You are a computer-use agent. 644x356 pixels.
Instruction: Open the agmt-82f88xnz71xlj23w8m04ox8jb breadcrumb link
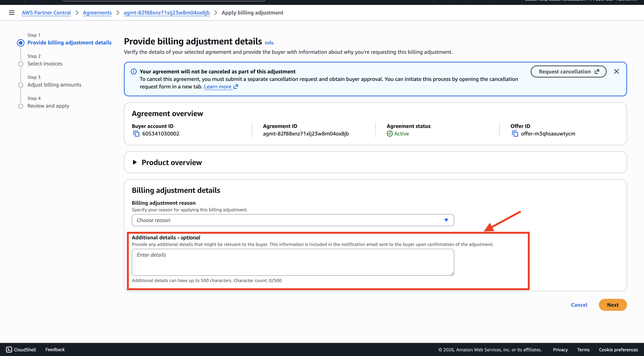tap(166, 12)
